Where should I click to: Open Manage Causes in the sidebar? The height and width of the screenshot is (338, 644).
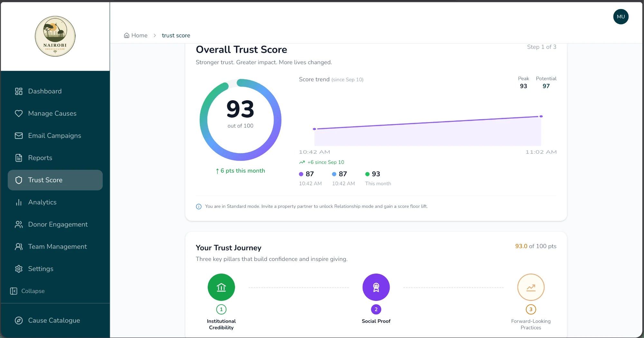55,113
